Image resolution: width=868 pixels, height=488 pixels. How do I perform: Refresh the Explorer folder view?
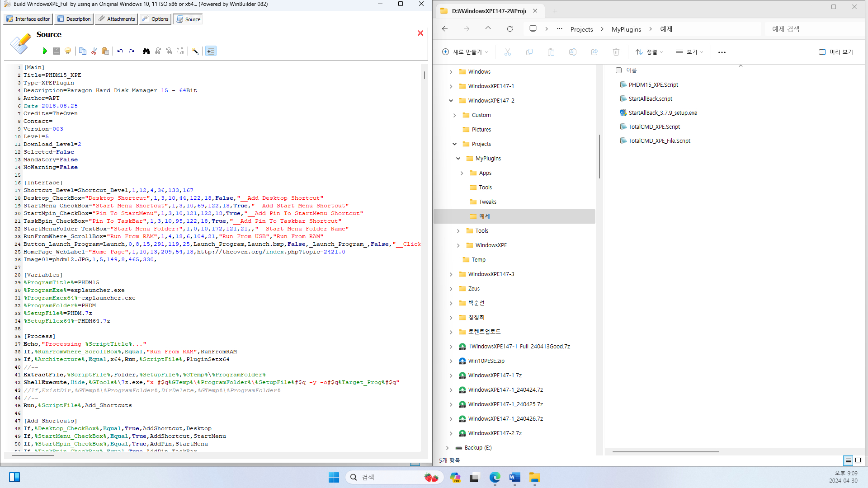[510, 29]
